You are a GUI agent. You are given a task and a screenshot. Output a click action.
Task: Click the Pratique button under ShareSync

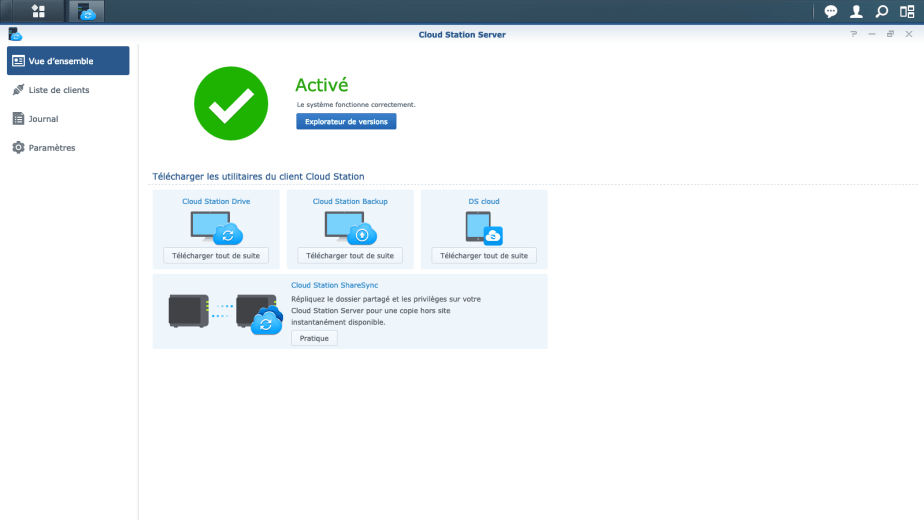pos(314,338)
